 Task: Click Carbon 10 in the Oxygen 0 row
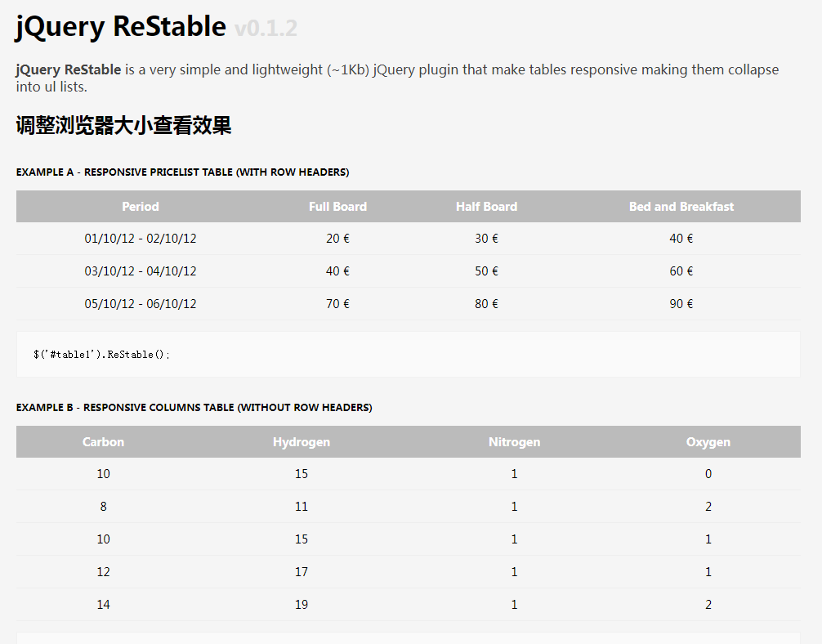click(x=103, y=474)
